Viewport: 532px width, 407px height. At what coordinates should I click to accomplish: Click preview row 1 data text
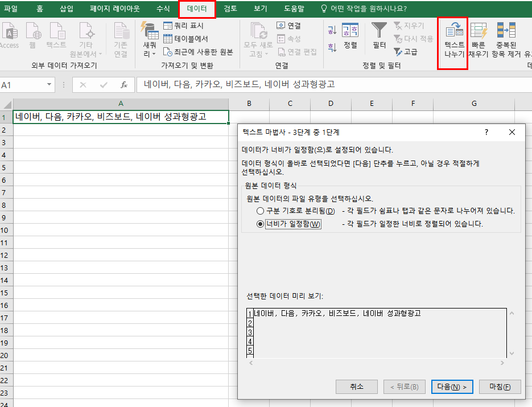(x=337, y=313)
